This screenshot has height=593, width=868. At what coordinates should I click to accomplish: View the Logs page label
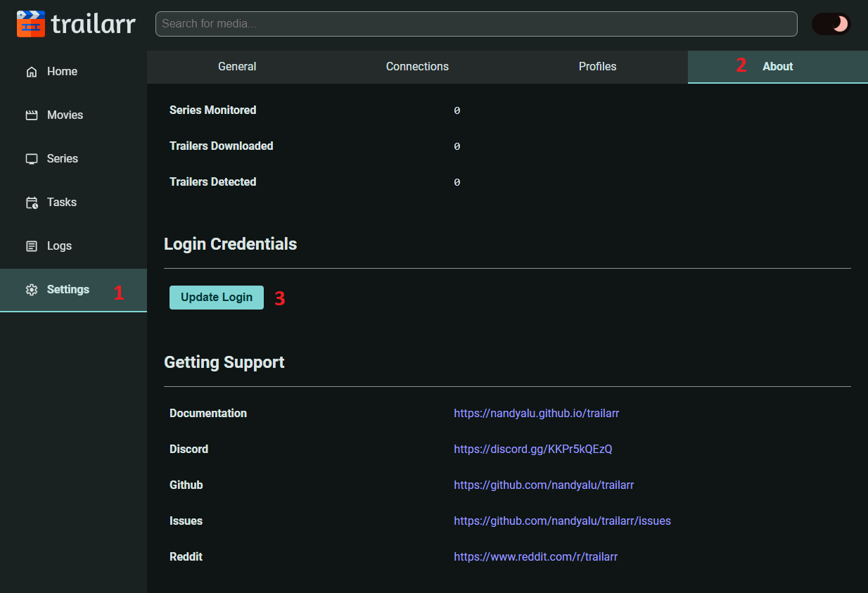pos(59,246)
